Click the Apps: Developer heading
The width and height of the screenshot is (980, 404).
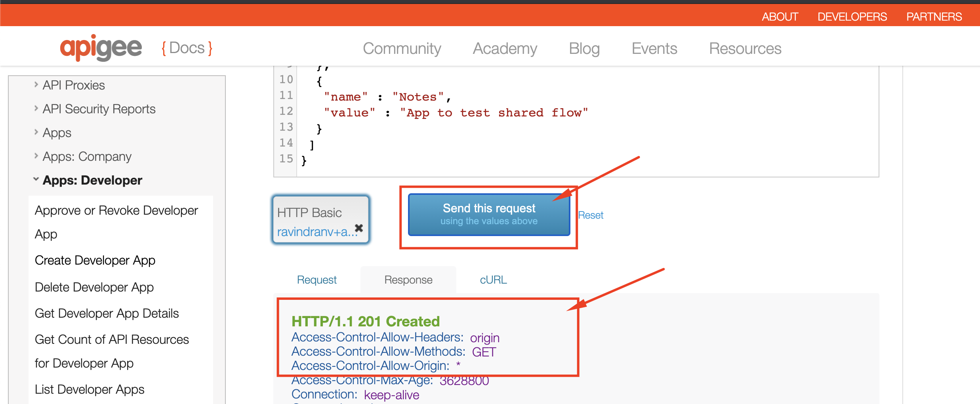(92, 180)
